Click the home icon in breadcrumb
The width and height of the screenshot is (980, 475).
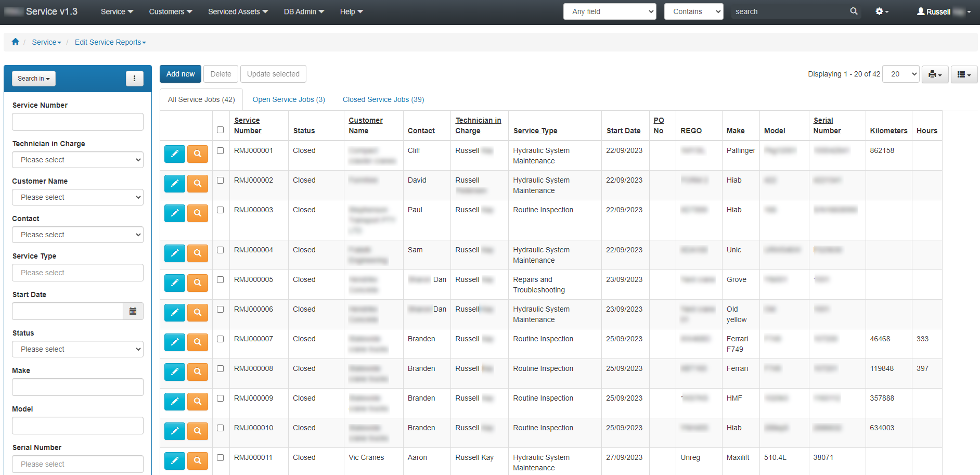click(16, 42)
